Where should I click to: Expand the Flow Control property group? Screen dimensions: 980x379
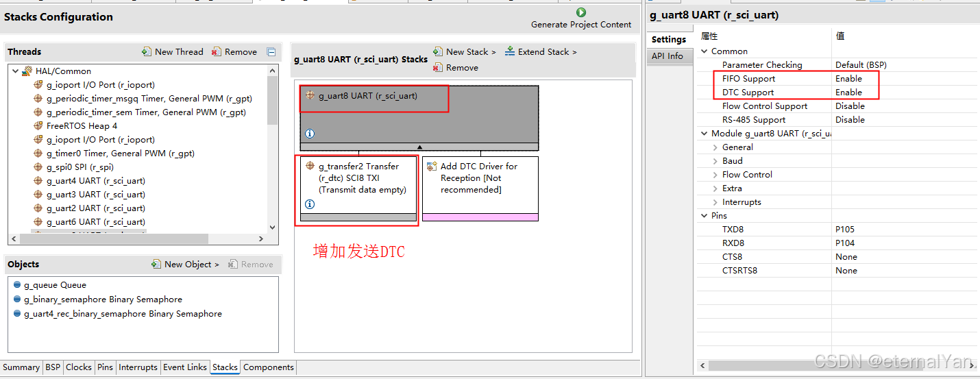tap(715, 174)
